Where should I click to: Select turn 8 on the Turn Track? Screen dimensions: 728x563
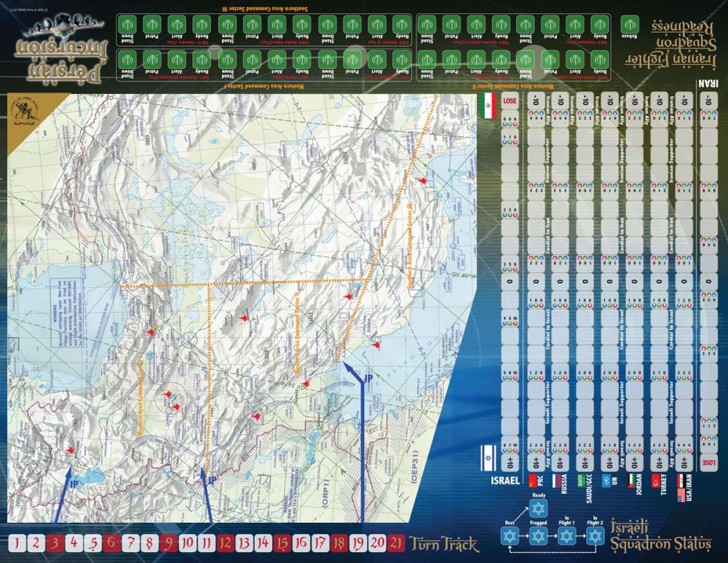(x=150, y=543)
